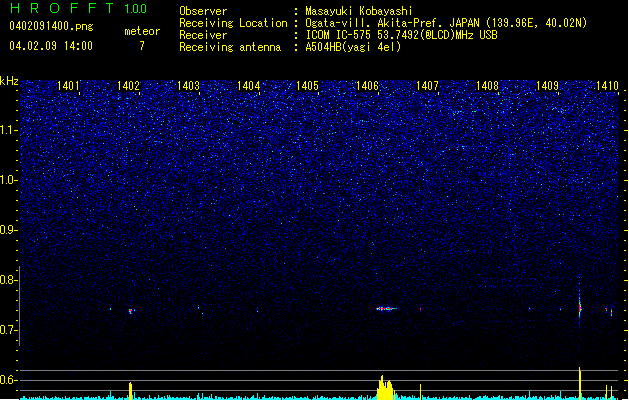
Task: Click the meteor echo spot near 1402
Action: click(x=131, y=311)
